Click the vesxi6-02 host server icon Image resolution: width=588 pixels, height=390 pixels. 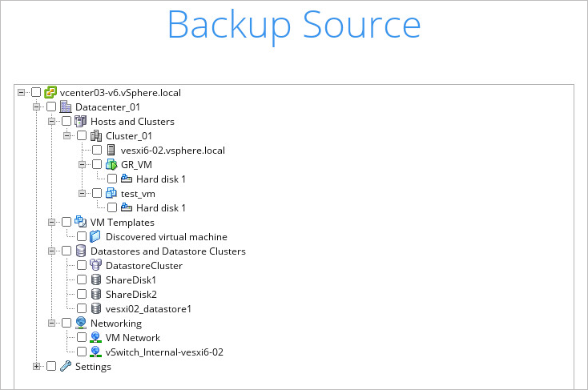111,151
